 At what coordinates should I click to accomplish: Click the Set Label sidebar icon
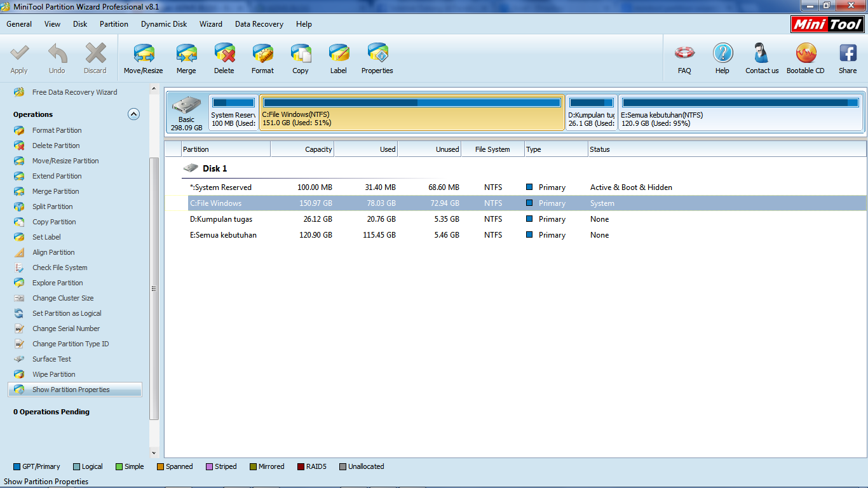click(x=20, y=237)
